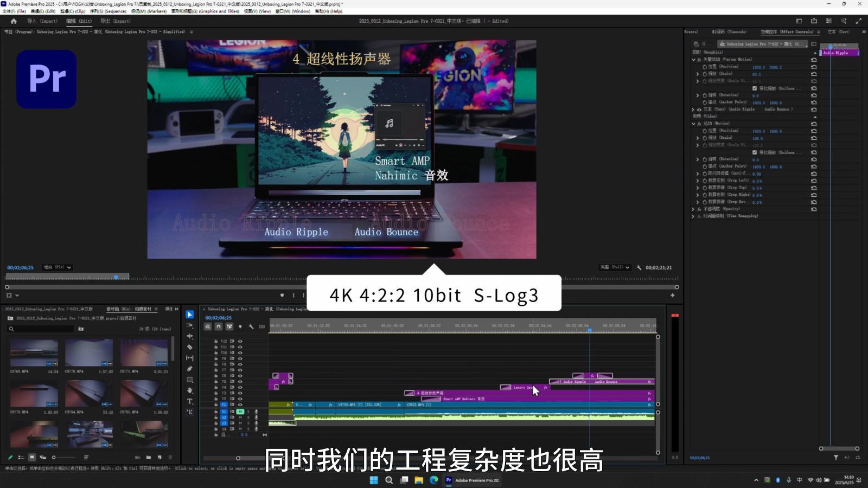
Task: Toggle lock on track V3
Action: tap(216, 393)
